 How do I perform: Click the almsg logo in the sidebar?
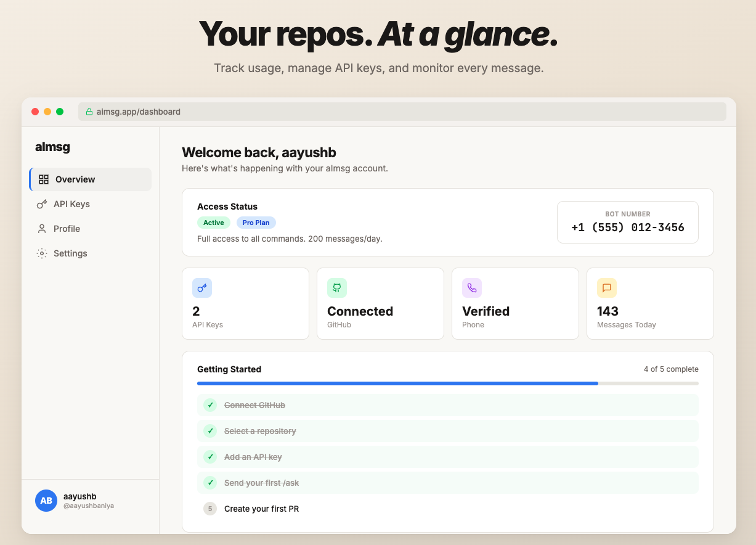pyautogui.click(x=52, y=147)
